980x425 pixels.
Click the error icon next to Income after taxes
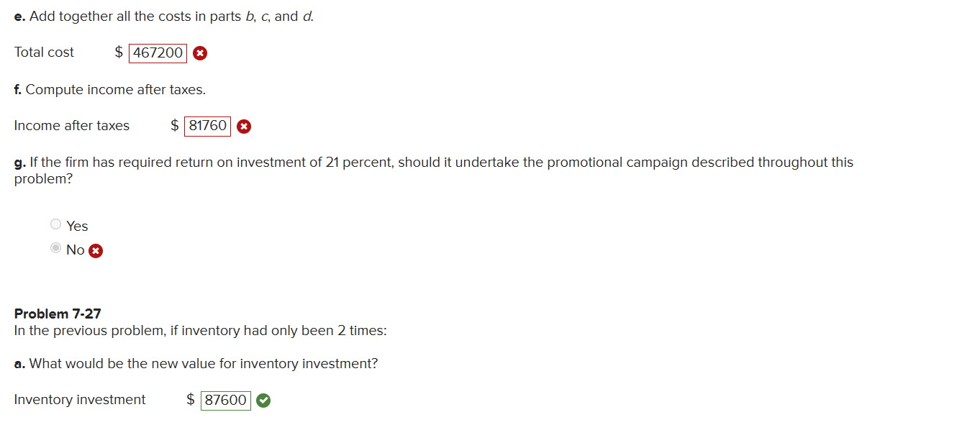pyautogui.click(x=243, y=126)
